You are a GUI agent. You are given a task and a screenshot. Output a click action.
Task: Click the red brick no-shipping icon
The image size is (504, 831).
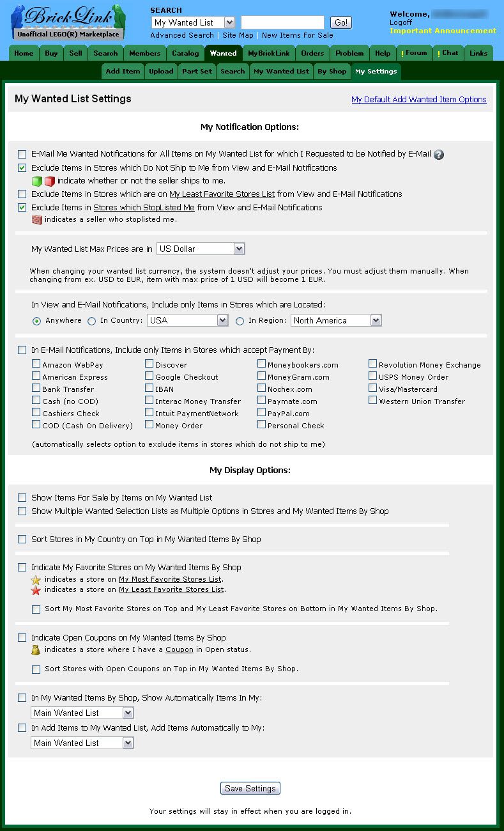(x=50, y=181)
